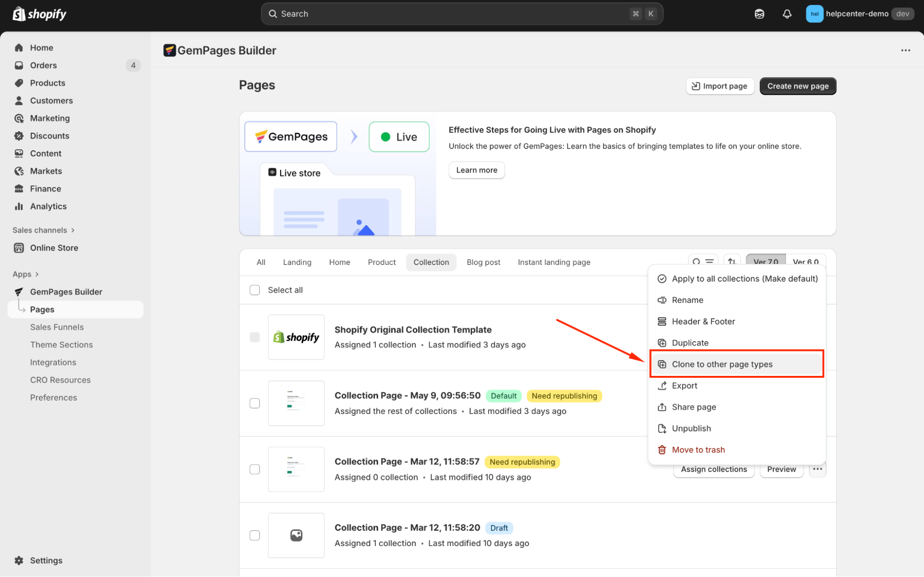The height and width of the screenshot is (577, 924).
Task: Click the sort pages icon button
Action: 732,261
